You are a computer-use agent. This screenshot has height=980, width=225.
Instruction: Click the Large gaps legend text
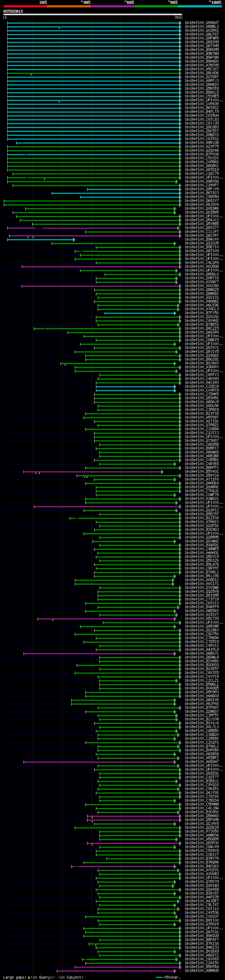pos(43,977)
